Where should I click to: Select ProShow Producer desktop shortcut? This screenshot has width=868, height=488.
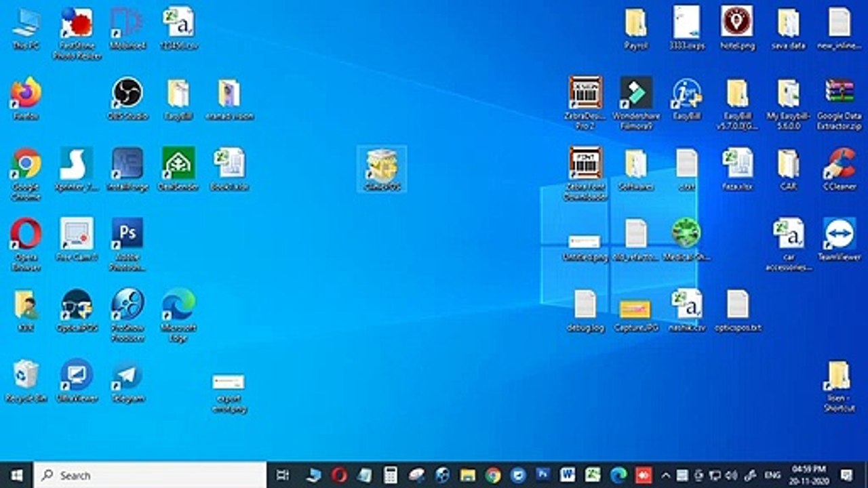click(x=127, y=315)
